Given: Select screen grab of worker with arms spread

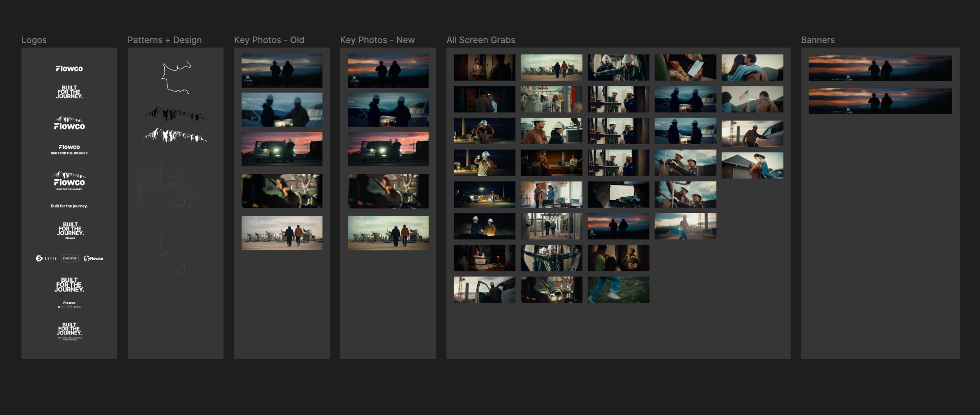Looking at the screenshot, I should (x=551, y=258).
